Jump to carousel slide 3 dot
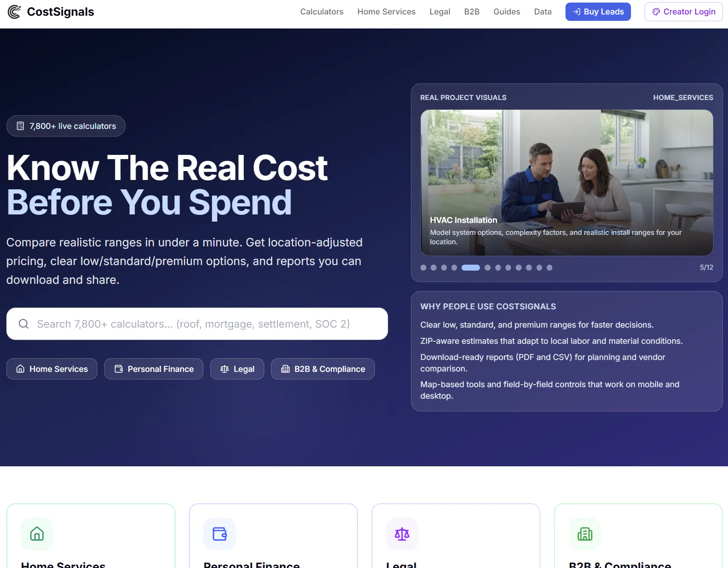This screenshot has width=728, height=568. [x=444, y=268]
